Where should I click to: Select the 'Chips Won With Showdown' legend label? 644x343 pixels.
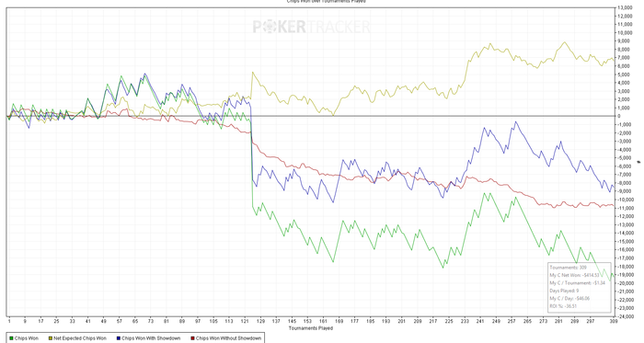tap(151, 338)
